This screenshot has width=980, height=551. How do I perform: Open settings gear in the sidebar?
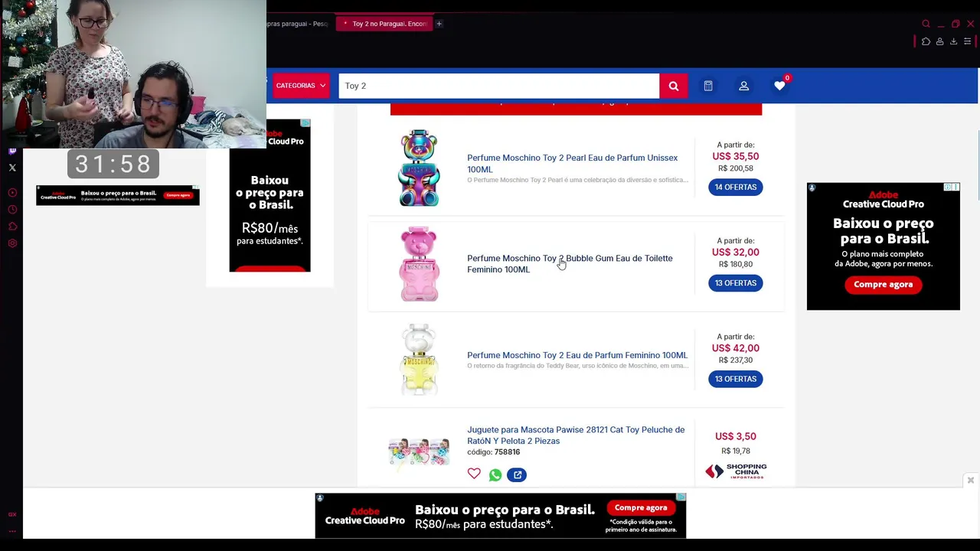tap(12, 243)
